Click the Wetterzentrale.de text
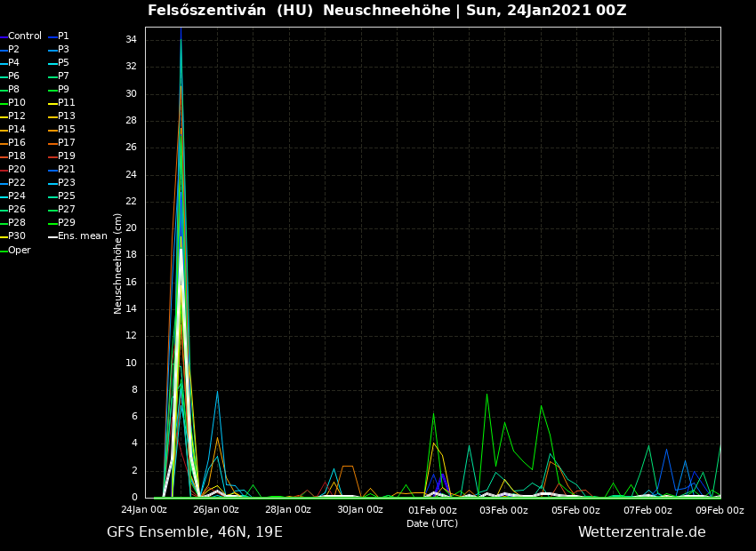The image size is (756, 551). point(641,532)
